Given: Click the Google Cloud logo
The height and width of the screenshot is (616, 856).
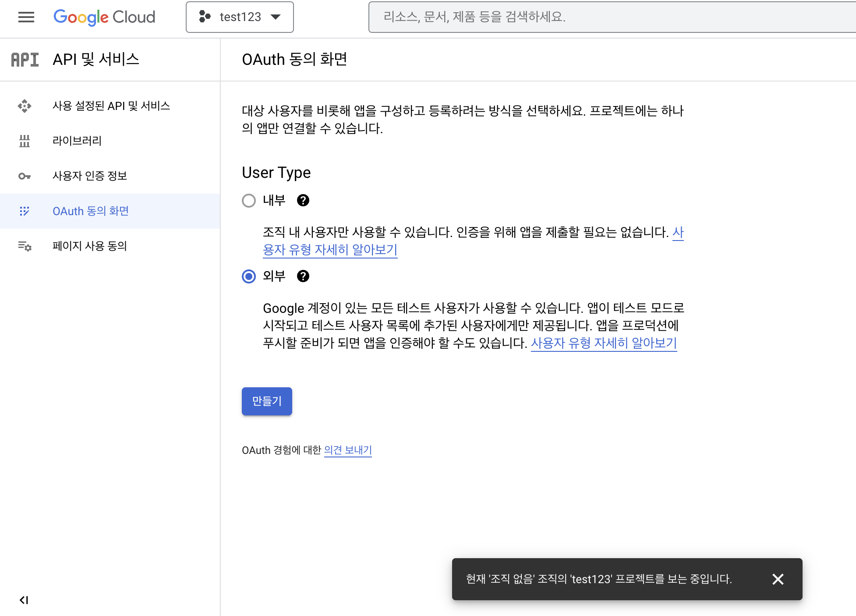Looking at the screenshot, I should coord(104,17).
